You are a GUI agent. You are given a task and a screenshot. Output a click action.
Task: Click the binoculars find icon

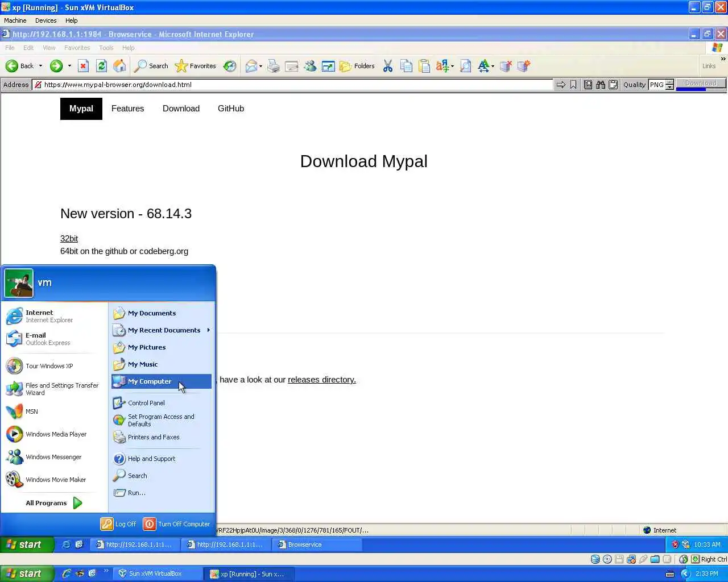click(600, 85)
